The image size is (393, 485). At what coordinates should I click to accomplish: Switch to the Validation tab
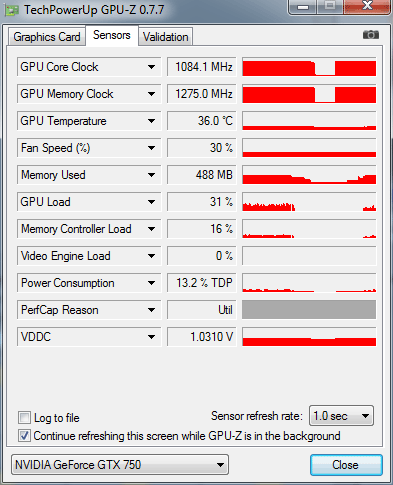[x=166, y=37]
